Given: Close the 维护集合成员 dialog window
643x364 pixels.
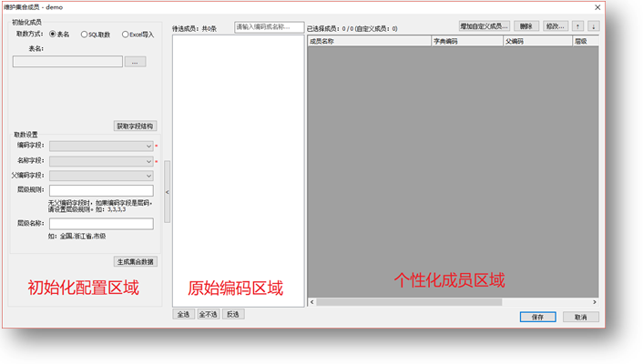Looking at the screenshot, I should (x=597, y=7).
